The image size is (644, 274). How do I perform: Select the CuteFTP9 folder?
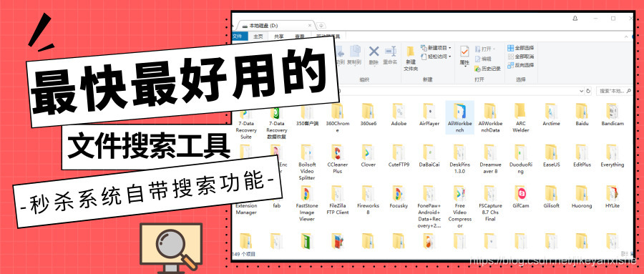[x=399, y=155]
